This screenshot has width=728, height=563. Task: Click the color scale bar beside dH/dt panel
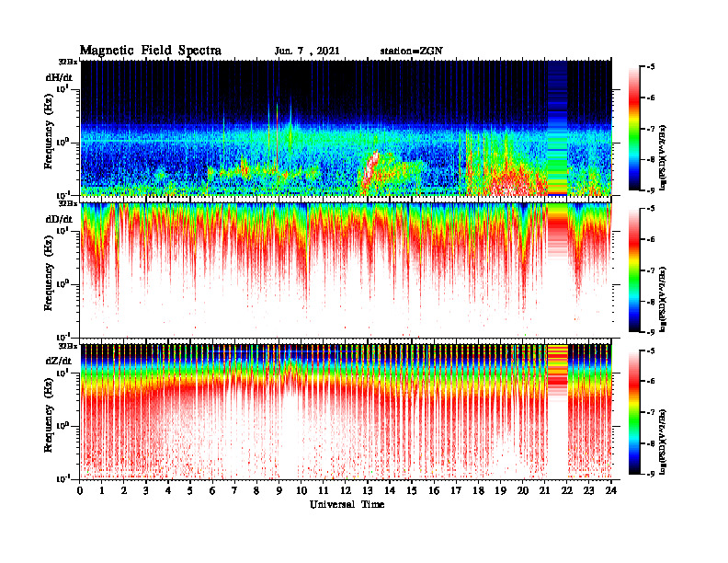click(634, 129)
